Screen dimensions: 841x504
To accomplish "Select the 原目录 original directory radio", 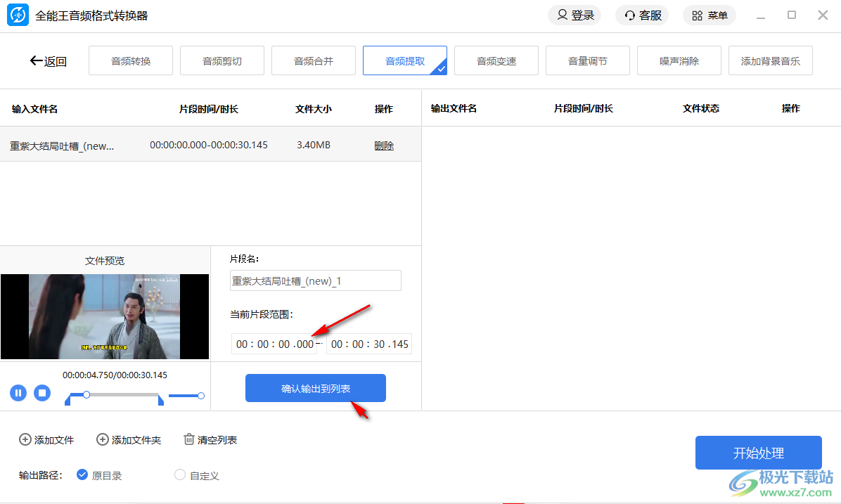I will tap(82, 475).
